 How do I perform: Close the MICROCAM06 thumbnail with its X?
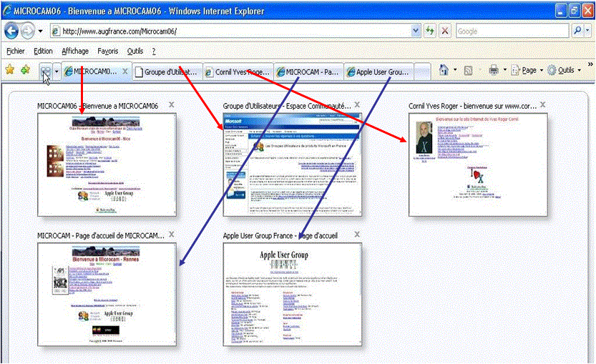(x=172, y=105)
